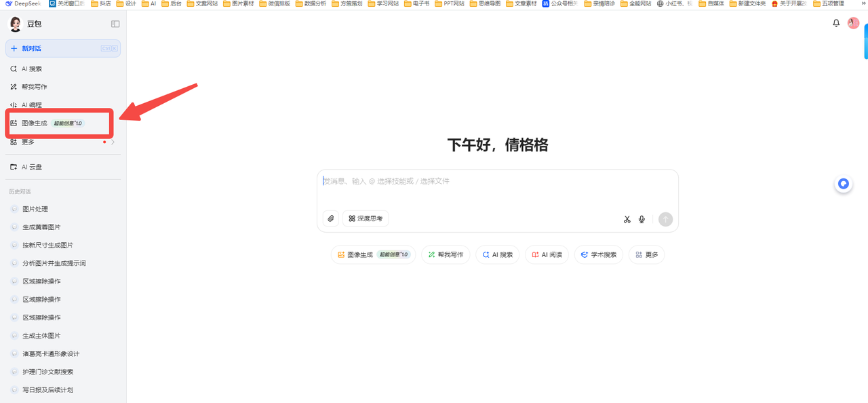
Task: Open the 数据分析 bookmark folder
Action: coord(311,3)
